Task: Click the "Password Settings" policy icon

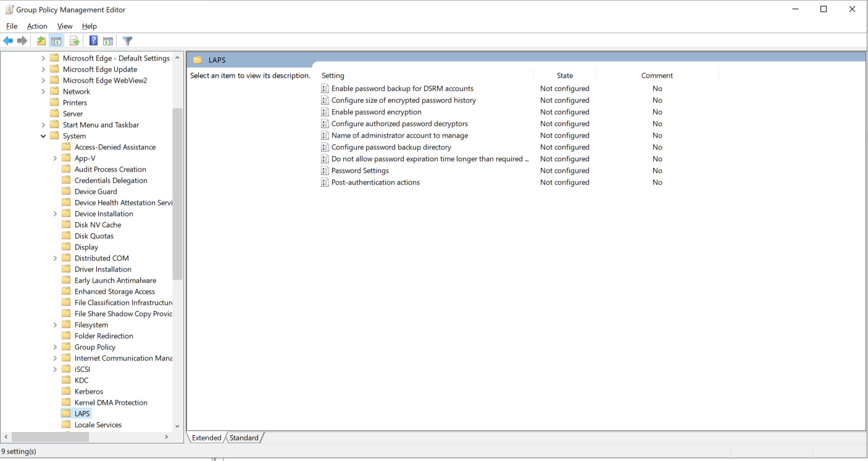Action: pyautogui.click(x=325, y=170)
